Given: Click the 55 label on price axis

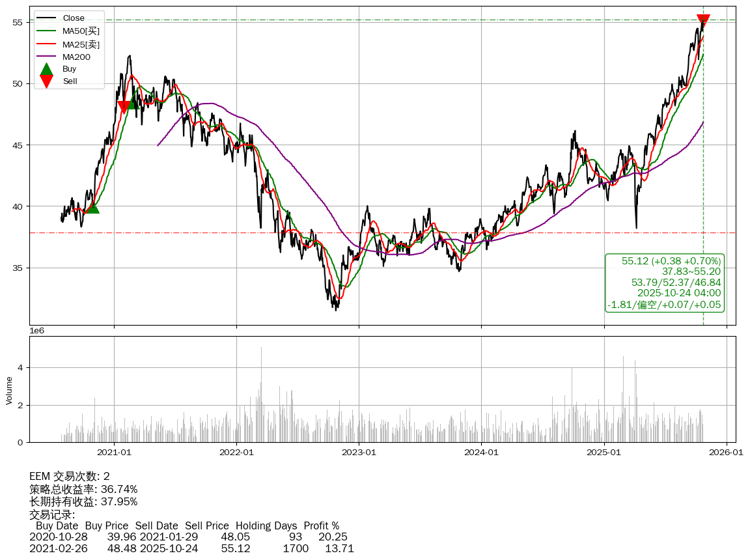Looking at the screenshot, I should (x=18, y=22).
